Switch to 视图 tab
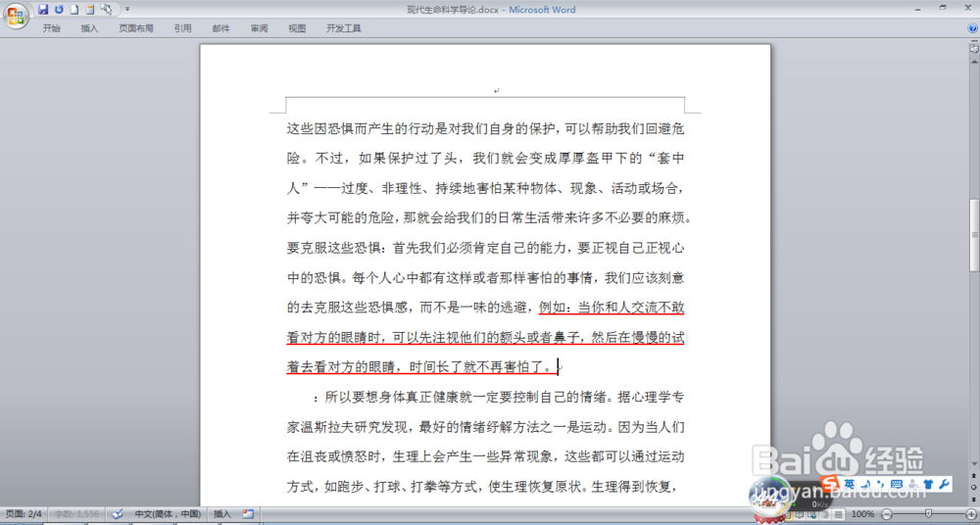Screen dimensions: 980x525 (297, 28)
